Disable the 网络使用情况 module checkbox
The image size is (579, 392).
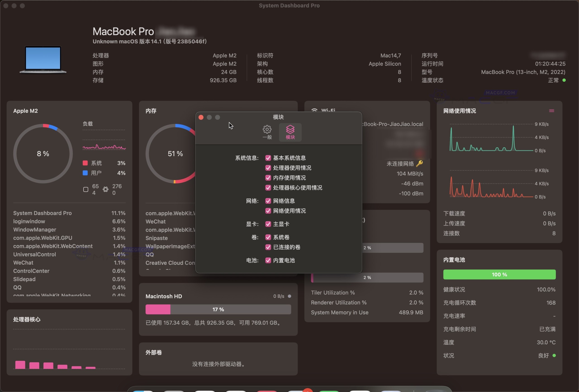[x=268, y=211]
